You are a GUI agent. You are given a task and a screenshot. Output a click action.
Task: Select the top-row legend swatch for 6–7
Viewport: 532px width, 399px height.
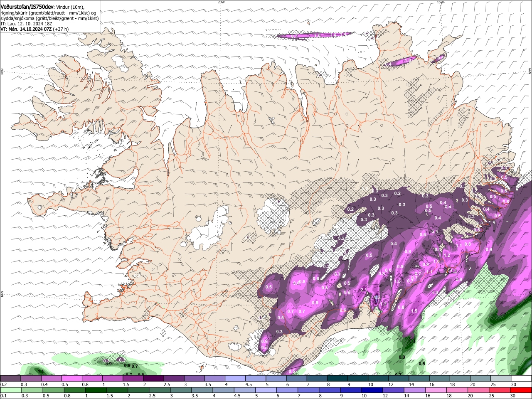pos(297,378)
